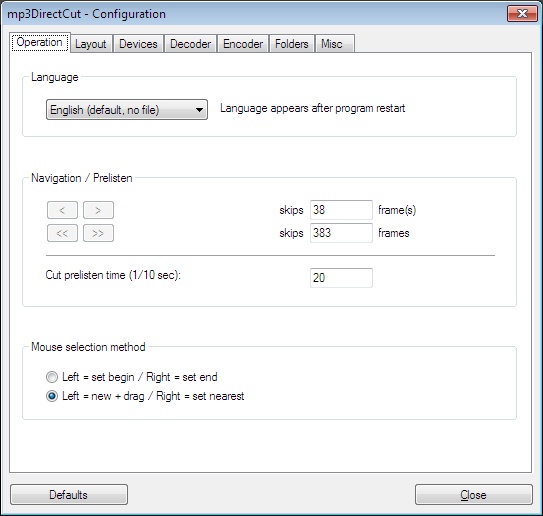
Task: Select Left = set begin / Right = set end
Action: point(132,377)
